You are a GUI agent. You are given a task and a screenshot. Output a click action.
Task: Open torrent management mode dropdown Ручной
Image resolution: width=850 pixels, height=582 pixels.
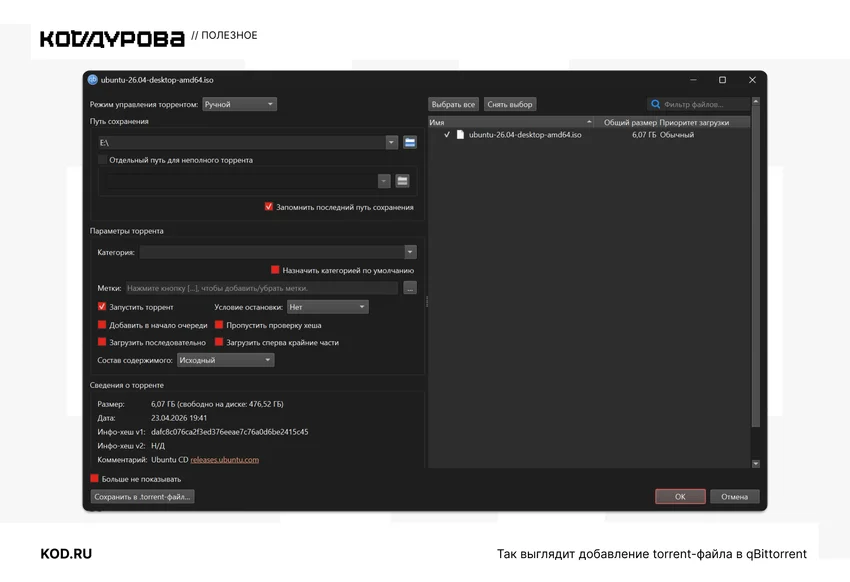tap(239, 104)
